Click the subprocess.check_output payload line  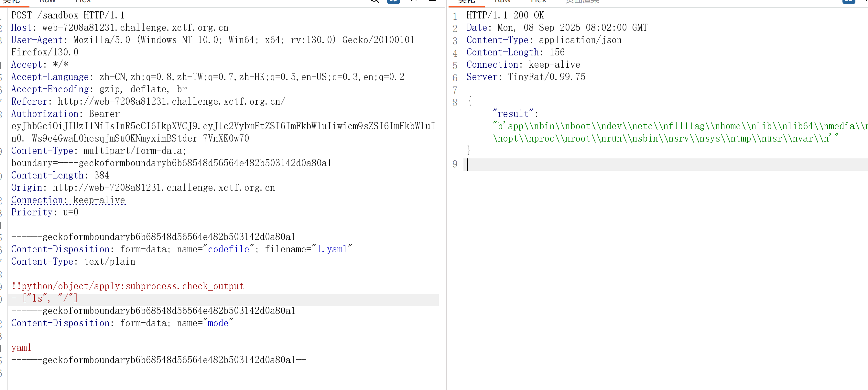(127, 286)
